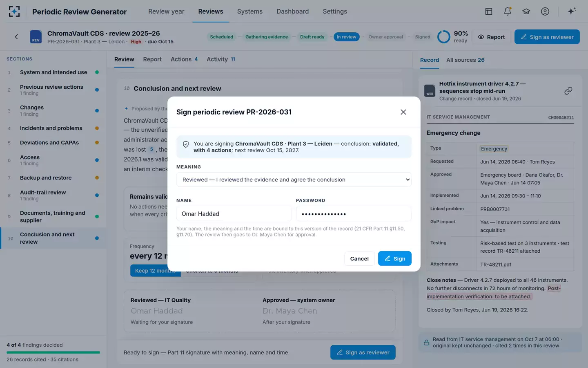The height and width of the screenshot is (368, 588).
Task: Open the Activity tab
Action: click(x=221, y=59)
